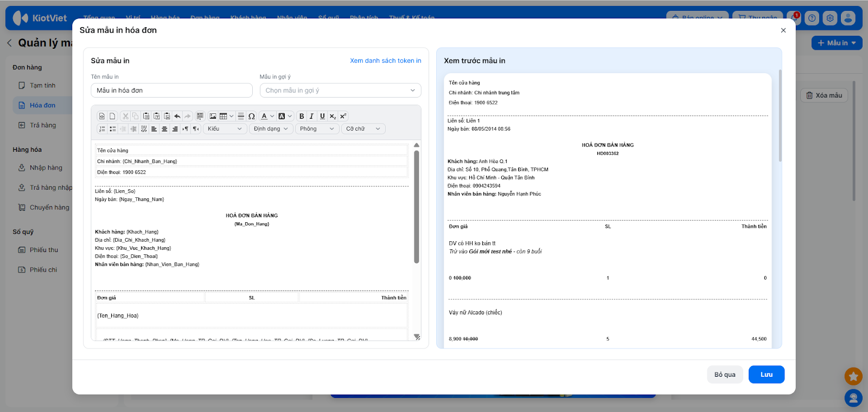
Task: Toggle align right
Action: pyautogui.click(x=175, y=128)
